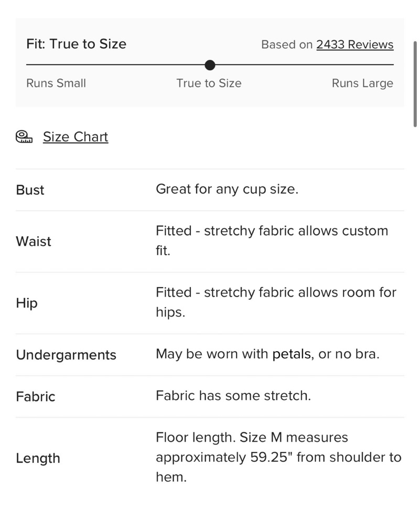
Task: Open the Size Chart link
Action: coord(76,137)
